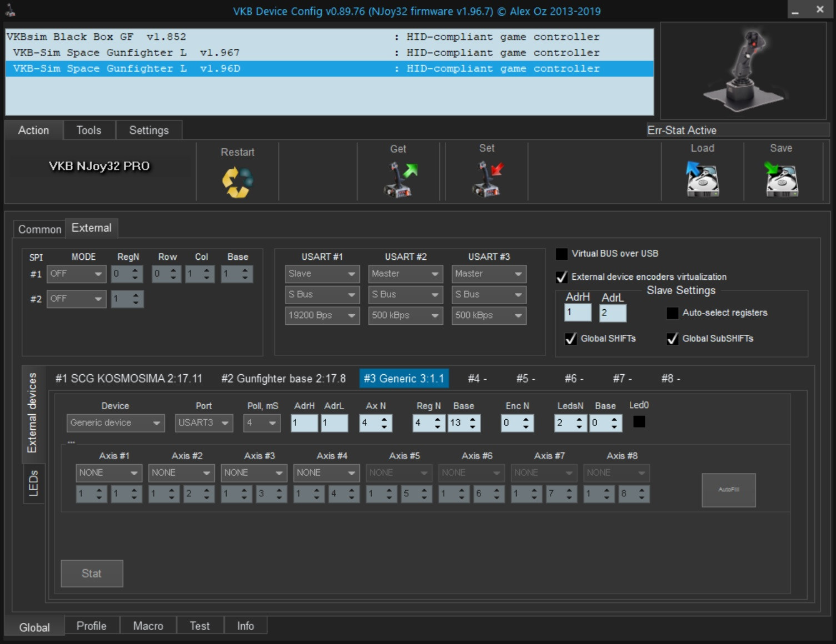Open USART #2 500 kBps baud dropdown
The image size is (836, 644).
click(x=405, y=315)
